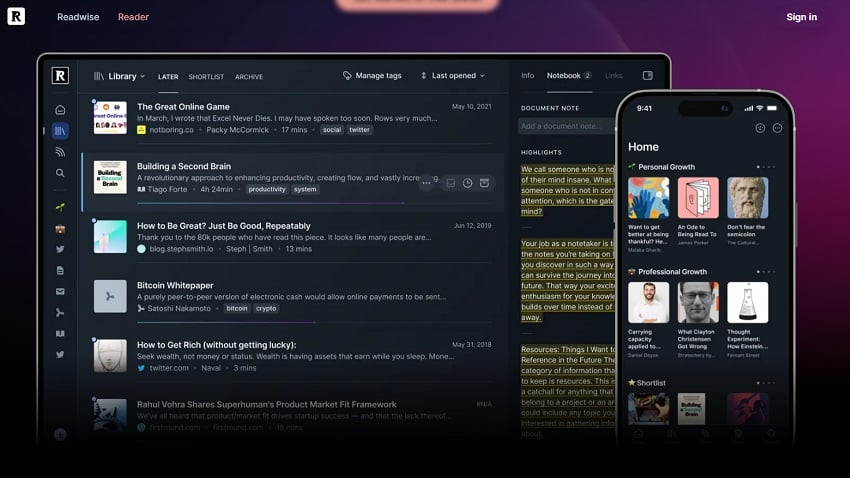Open the Notebook tab
This screenshot has height=478, width=850.
pyautogui.click(x=569, y=75)
